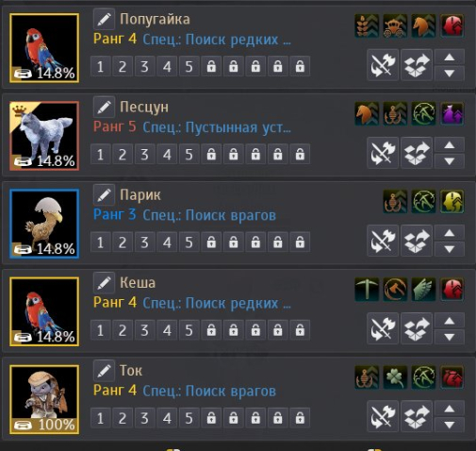The height and width of the screenshot is (451, 476).
Task: Click the four-leaf clover skill icon for Ток
Action: point(395,377)
